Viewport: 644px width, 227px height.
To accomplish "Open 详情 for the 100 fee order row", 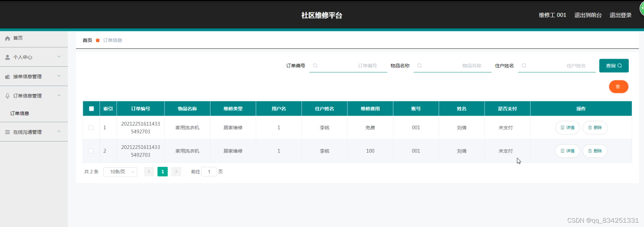I will click(568, 151).
